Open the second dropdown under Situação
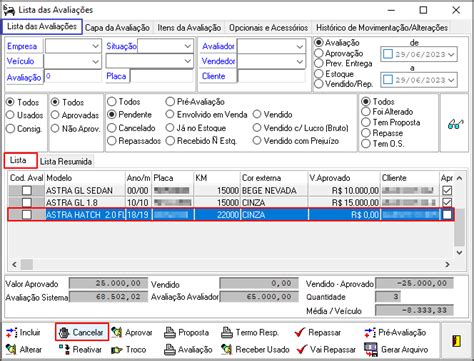The width and height of the screenshot is (474, 361). click(188, 61)
